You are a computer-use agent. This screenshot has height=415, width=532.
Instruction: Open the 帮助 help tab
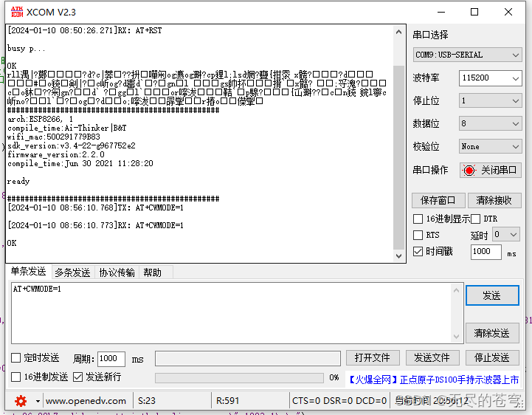pyautogui.click(x=152, y=272)
